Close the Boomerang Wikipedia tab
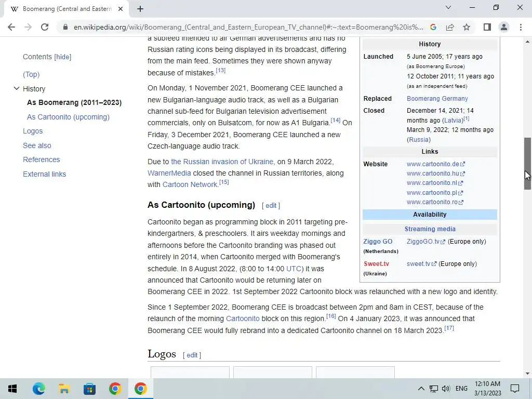The height and width of the screenshot is (399, 532). [121, 9]
